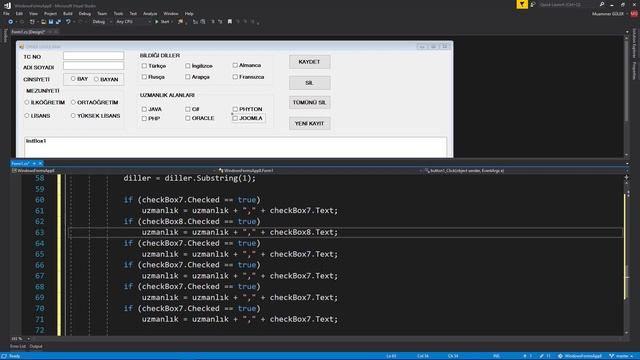The height and width of the screenshot is (360, 640).
Task: Click the TC NO text field
Action: click(93, 56)
